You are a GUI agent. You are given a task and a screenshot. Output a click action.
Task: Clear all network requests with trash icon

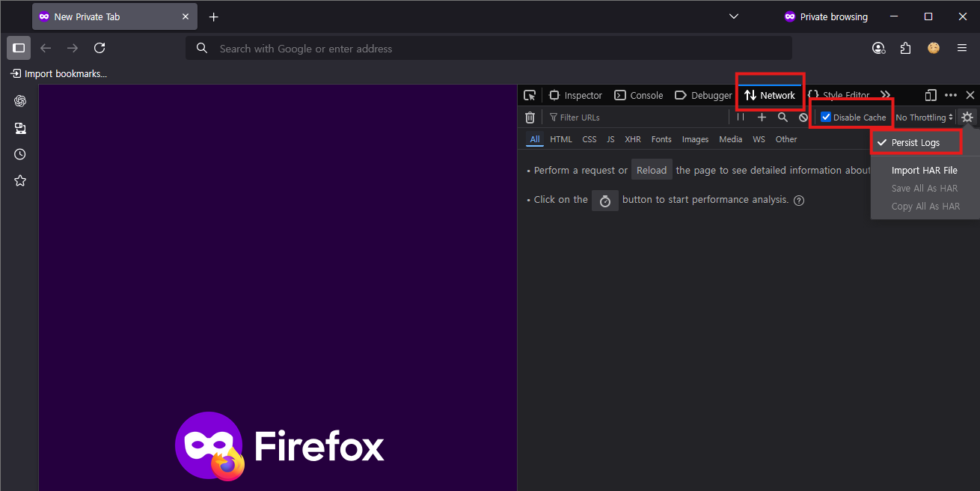click(x=530, y=117)
